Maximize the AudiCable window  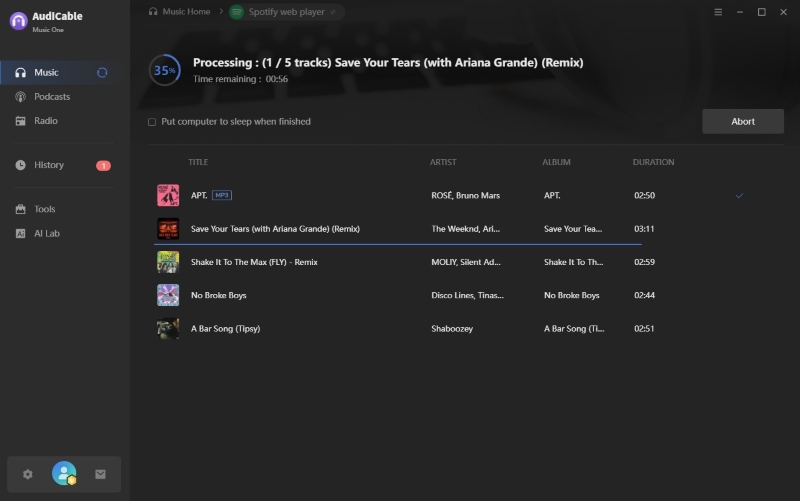[762, 12]
